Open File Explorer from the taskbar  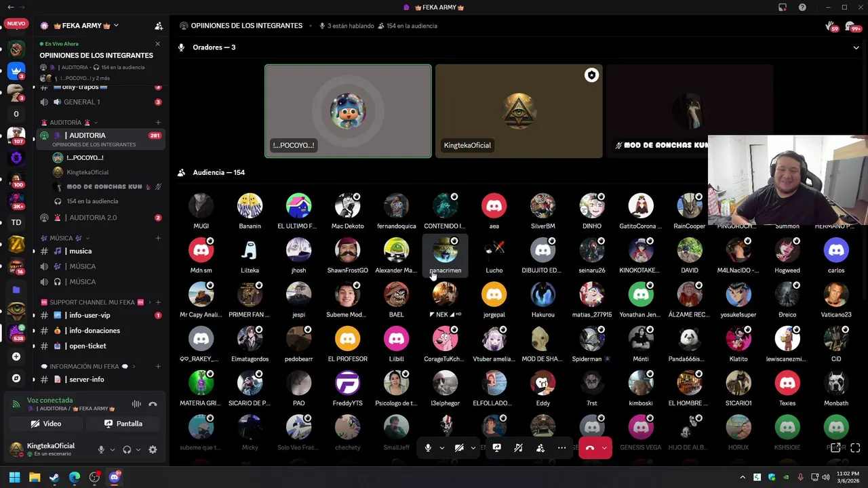(x=35, y=477)
